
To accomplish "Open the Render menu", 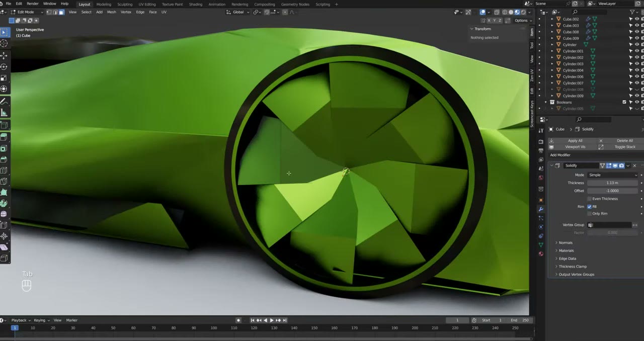I will point(32,4).
